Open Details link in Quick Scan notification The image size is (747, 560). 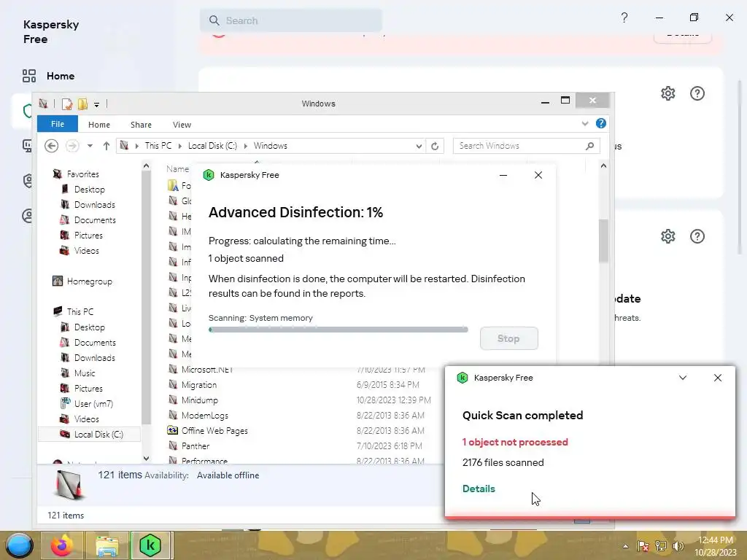click(479, 489)
